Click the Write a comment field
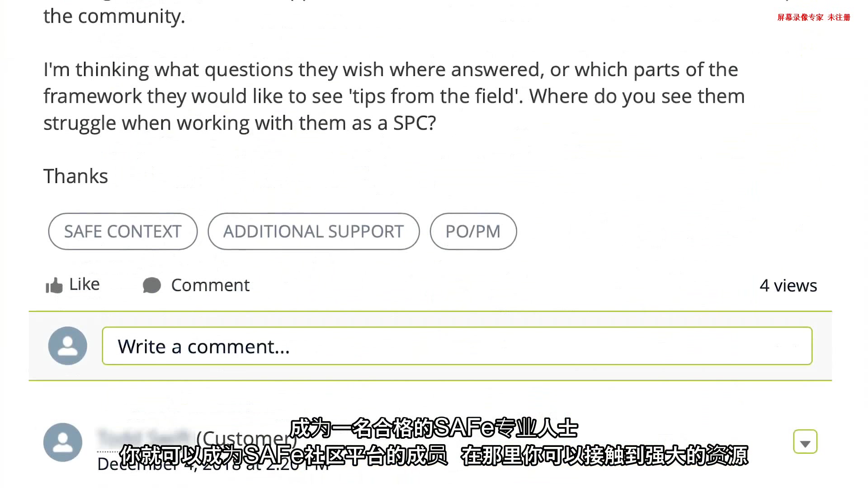This screenshot has width=868, height=488. tap(457, 346)
